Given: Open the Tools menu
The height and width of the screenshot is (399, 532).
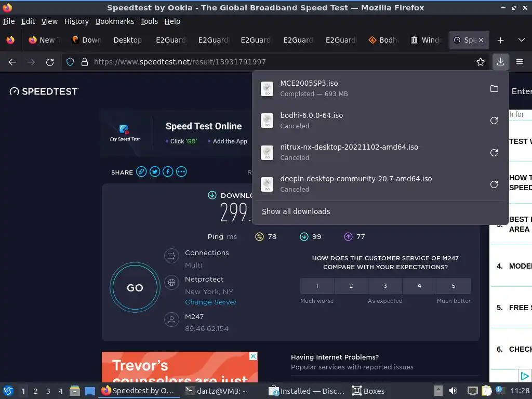Looking at the screenshot, I should click(x=149, y=21).
